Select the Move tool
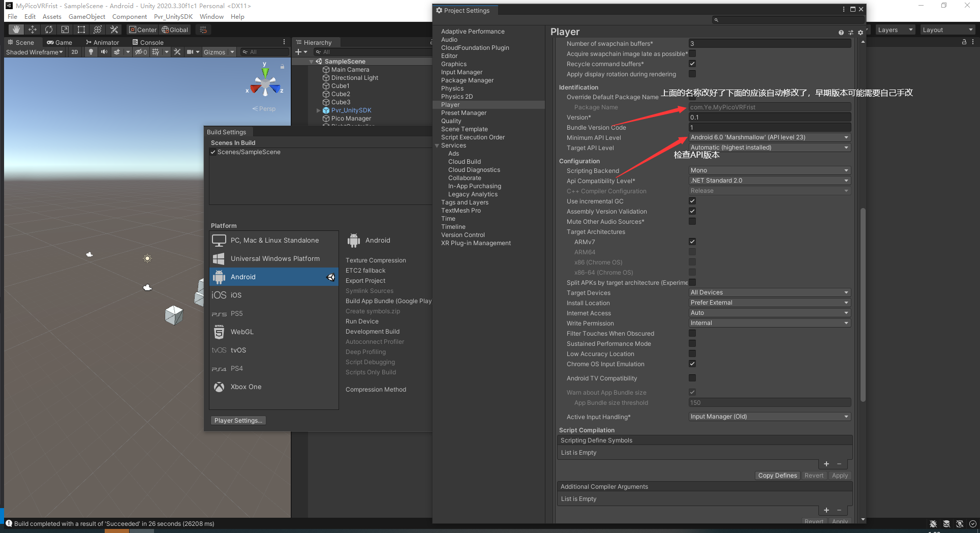This screenshot has width=980, height=533. click(33, 29)
